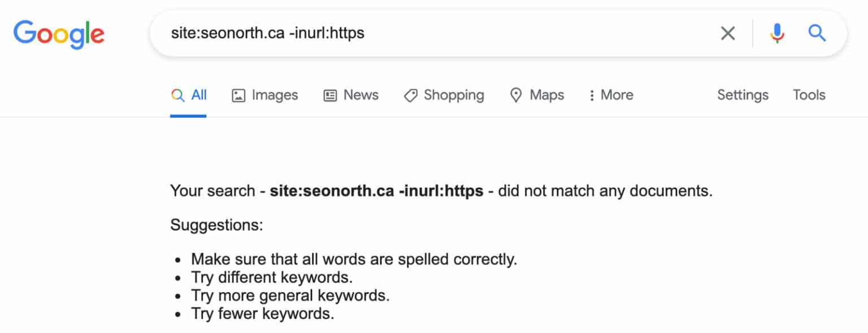Open the More search options menu
Image resolution: width=868 pixels, height=333 pixels.
610,95
